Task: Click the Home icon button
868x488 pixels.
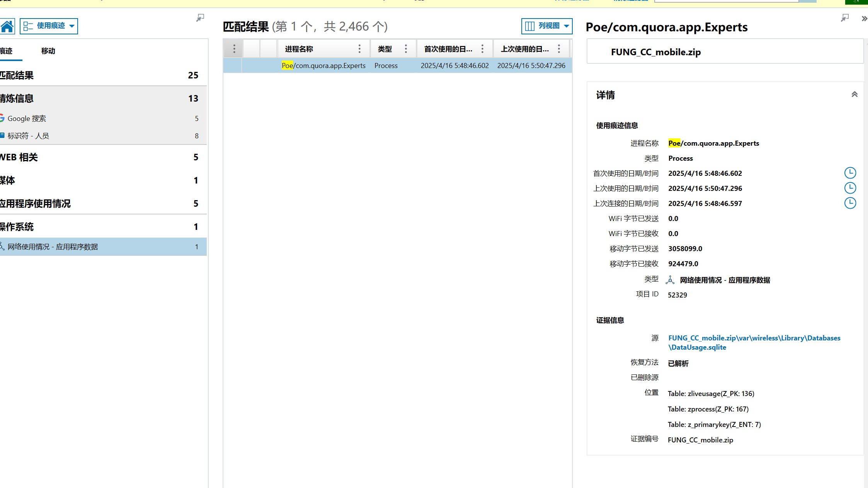Action: pos(7,26)
